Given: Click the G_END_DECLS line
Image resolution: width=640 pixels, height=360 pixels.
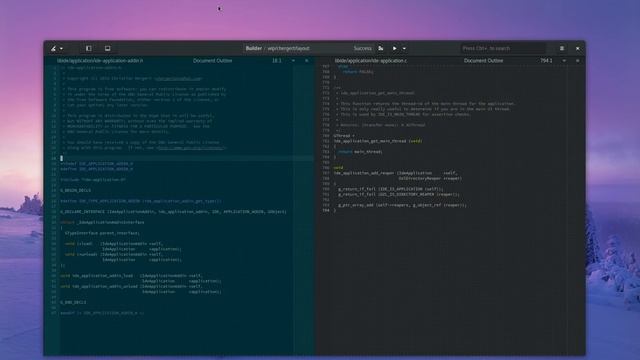Looking at the screenshot, I should click(73, 302).
